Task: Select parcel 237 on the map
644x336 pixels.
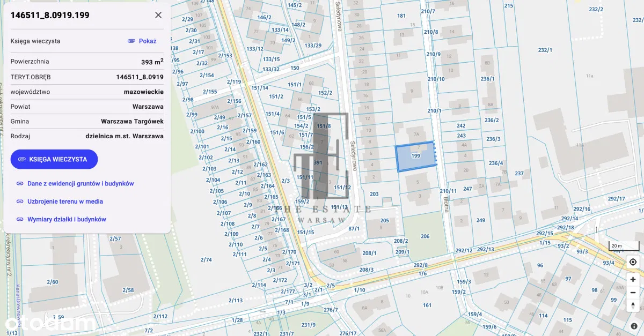Action: 518,173
